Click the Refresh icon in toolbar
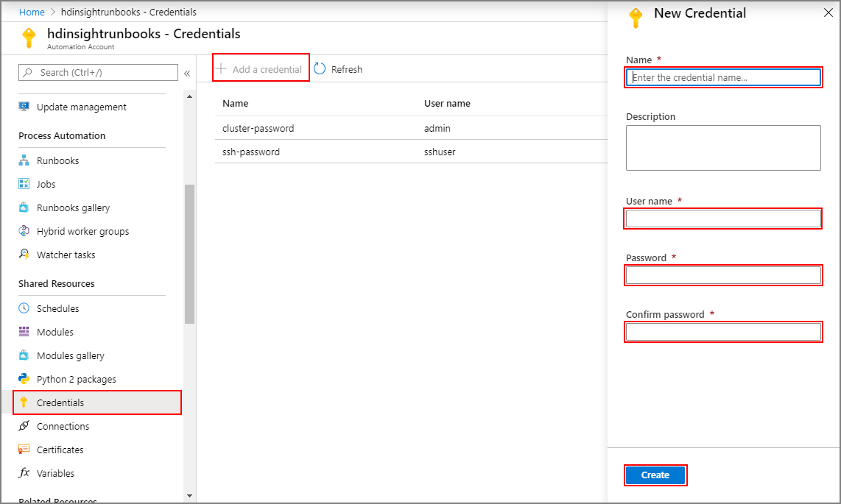This screenshot has height=504, width=841. [x=320, y=69]
